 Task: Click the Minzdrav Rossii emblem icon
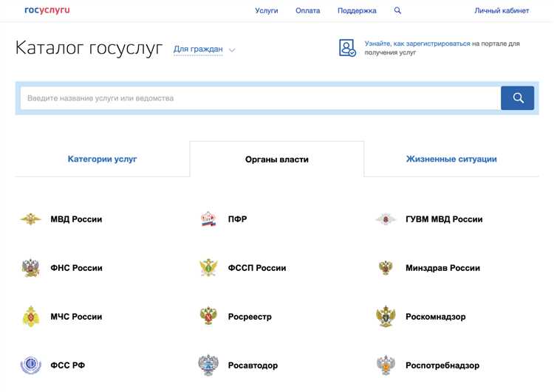(386, 268)
